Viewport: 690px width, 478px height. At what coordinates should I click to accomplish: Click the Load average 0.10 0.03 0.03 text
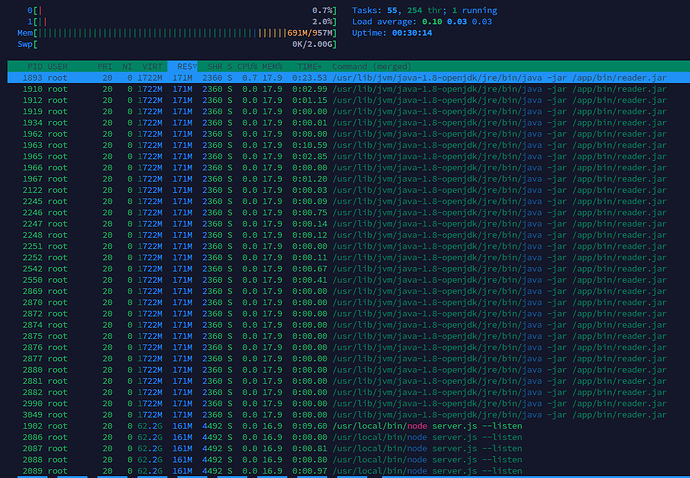(422, 22)
